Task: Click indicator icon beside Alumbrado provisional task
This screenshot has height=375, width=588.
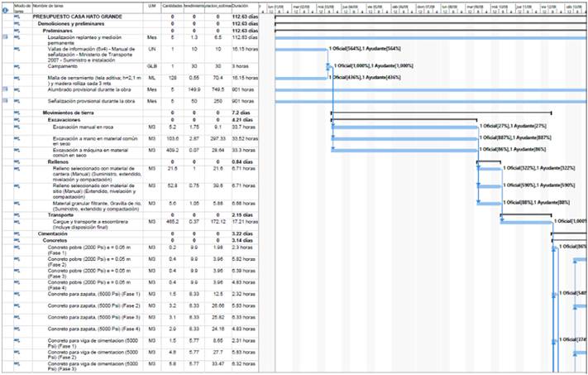Action: pyautogui.click(x=5, y=88)
